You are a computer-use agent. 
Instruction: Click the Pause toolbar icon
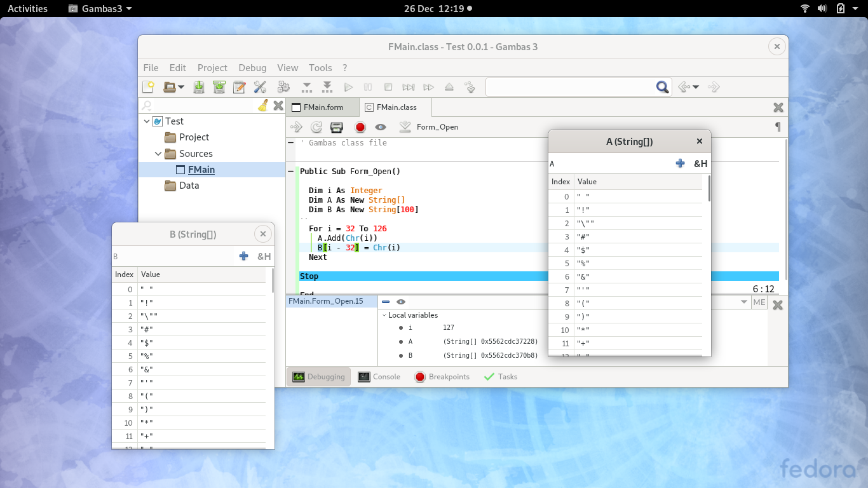pyautogui.click(x=368, y=87)
